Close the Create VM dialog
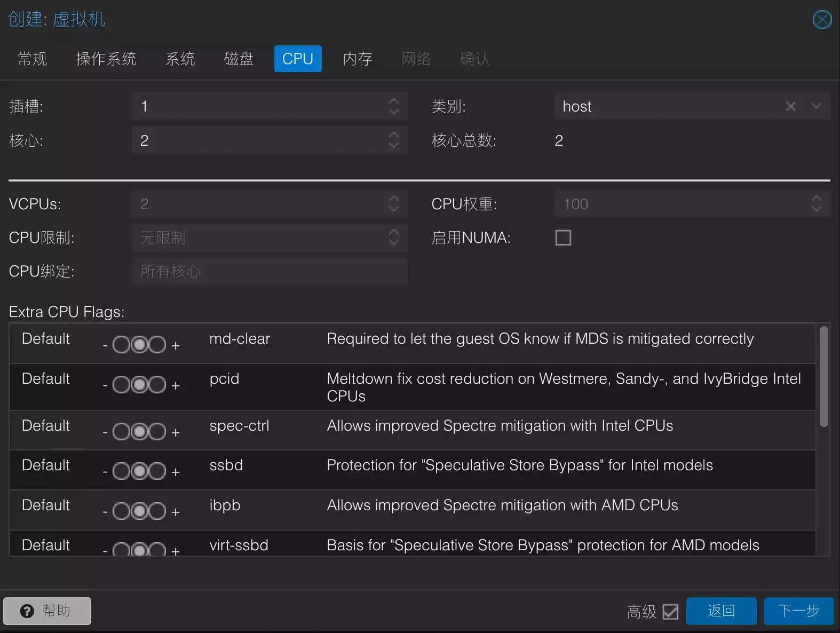The height and width of the screenshot is (633, 840). (822, 20)
